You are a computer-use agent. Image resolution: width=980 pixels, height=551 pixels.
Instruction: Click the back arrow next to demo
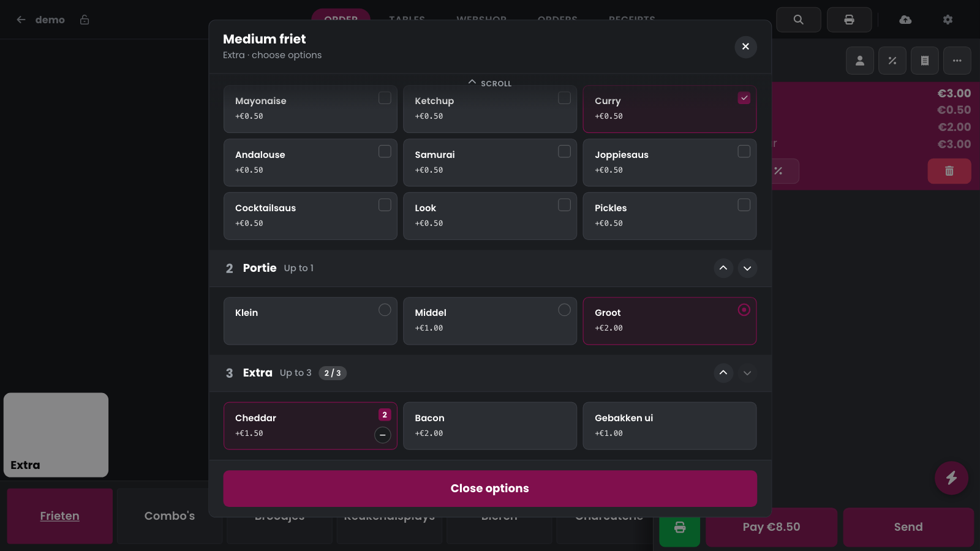click(x=21, y=20)
